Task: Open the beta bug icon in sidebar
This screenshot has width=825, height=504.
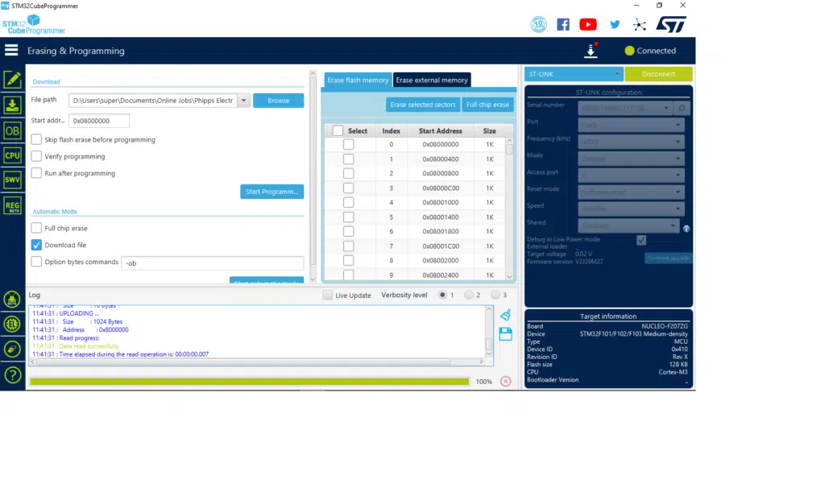Action: click(x=12, y=300)
